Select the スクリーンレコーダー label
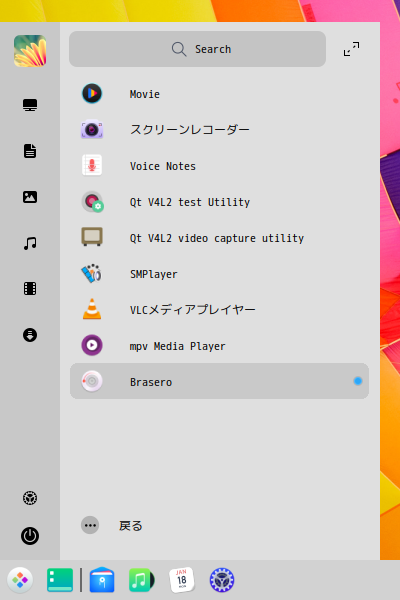This screenshot has width=400, height=600. point(189,130)
